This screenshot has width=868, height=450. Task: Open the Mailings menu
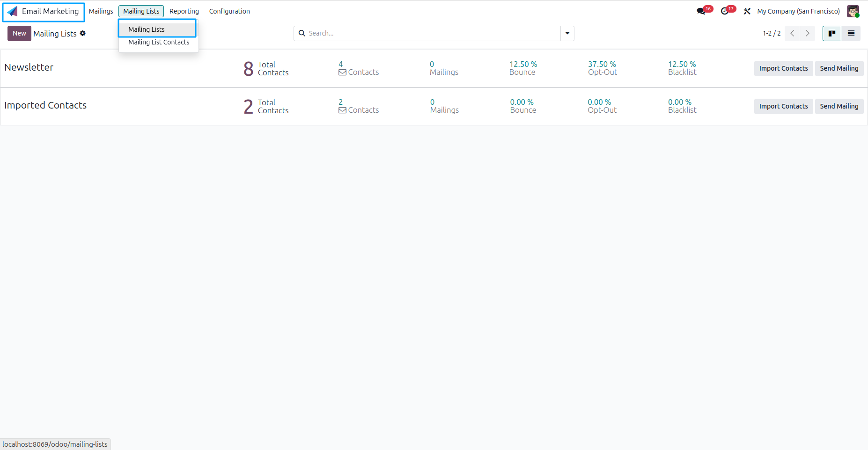(x=101, y=11)
